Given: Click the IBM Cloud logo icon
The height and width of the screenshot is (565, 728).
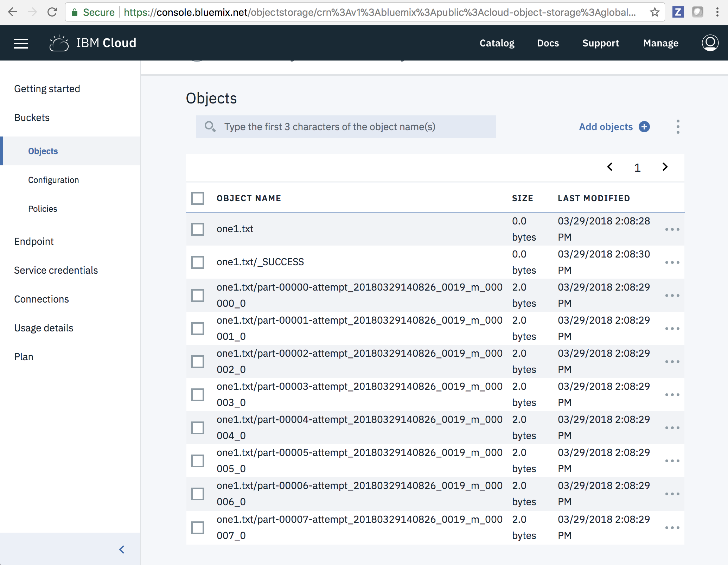Looking at the screenshot, I should click(59, 43).
